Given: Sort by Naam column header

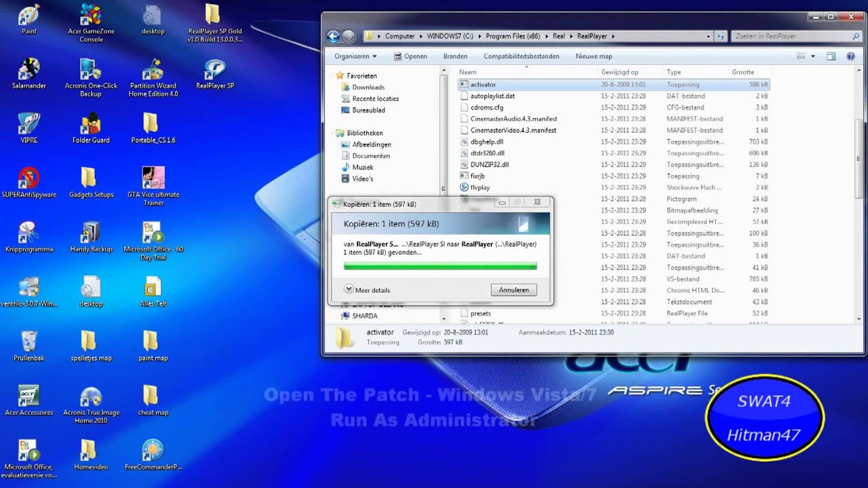Looking at the screenshot, I should pyautogui.click(x=527, y=72).
